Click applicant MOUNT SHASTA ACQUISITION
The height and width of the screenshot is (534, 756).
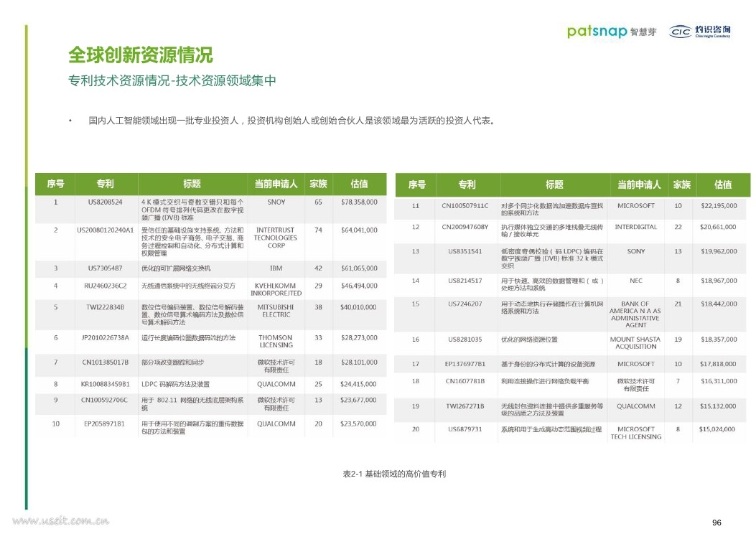click(635, 342)
